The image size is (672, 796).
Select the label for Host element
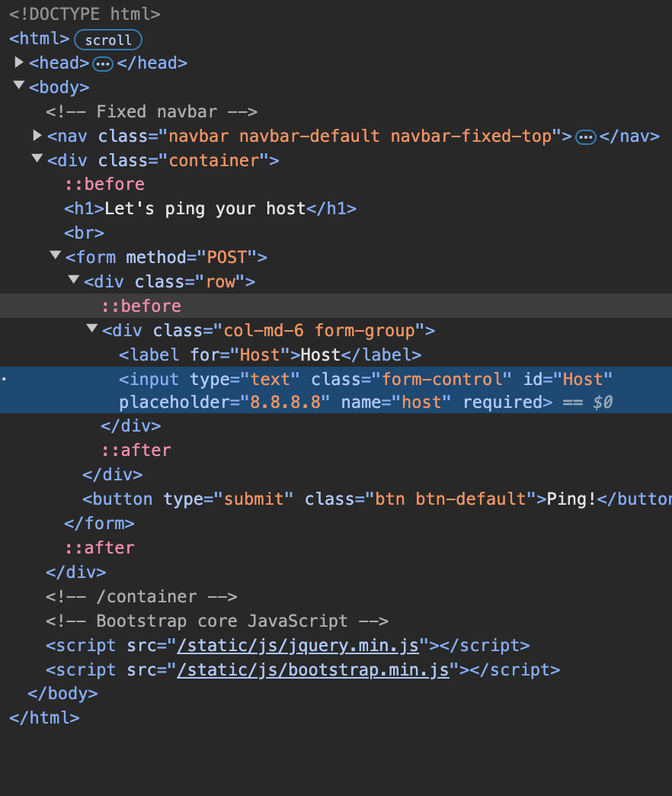[x=270, y=355]
